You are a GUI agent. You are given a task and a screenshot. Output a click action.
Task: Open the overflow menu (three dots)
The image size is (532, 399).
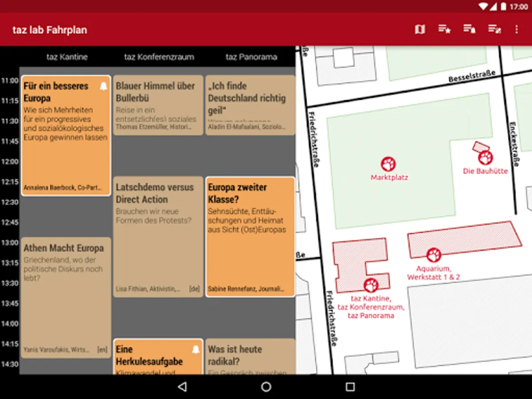(516, 29)
